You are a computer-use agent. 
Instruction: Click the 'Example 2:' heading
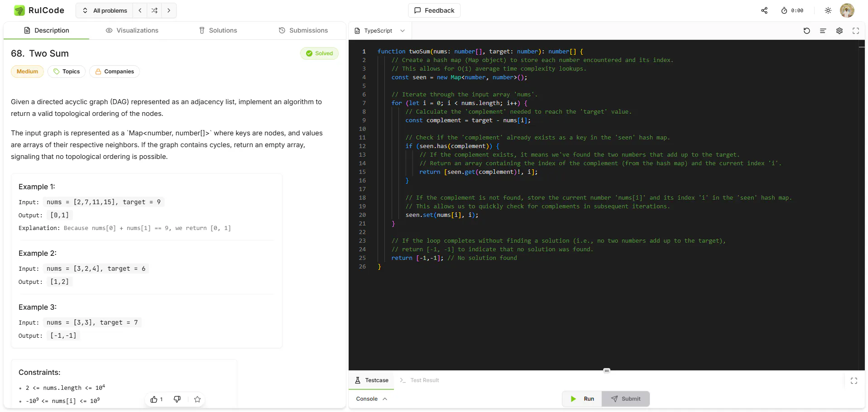(38, 253)
